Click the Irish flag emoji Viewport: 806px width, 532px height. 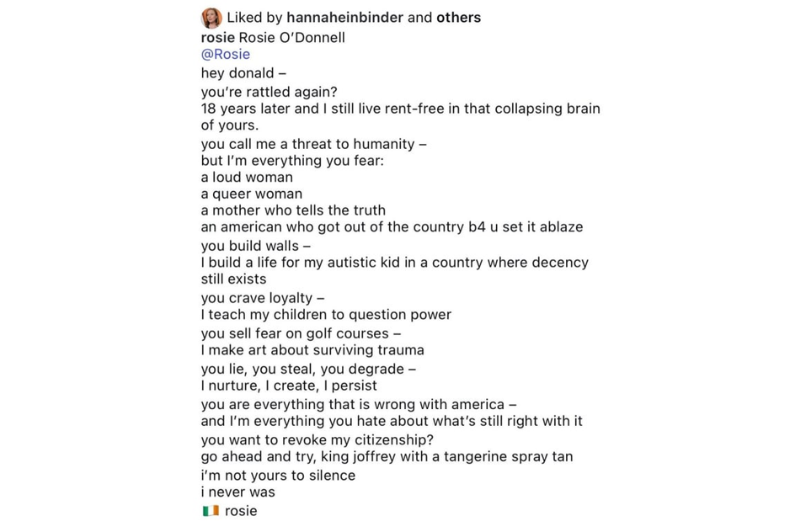(211, 511)
